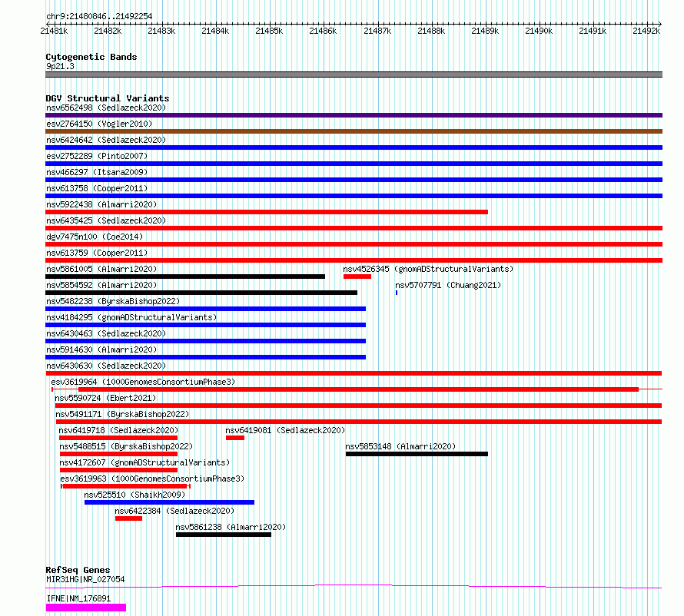Click nsv4184295 (gnomADStructuralVariants) label

(x=131, y=317)
